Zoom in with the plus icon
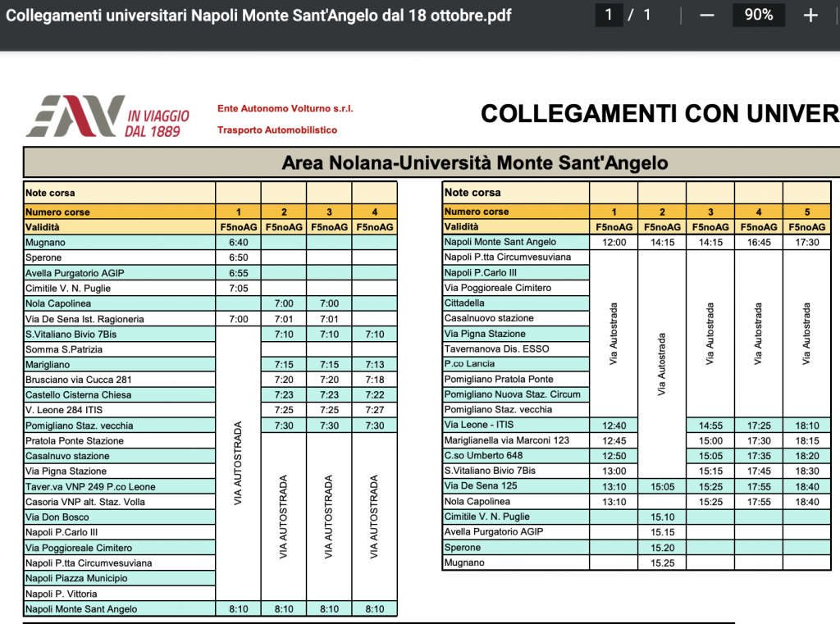 [810, 16]
